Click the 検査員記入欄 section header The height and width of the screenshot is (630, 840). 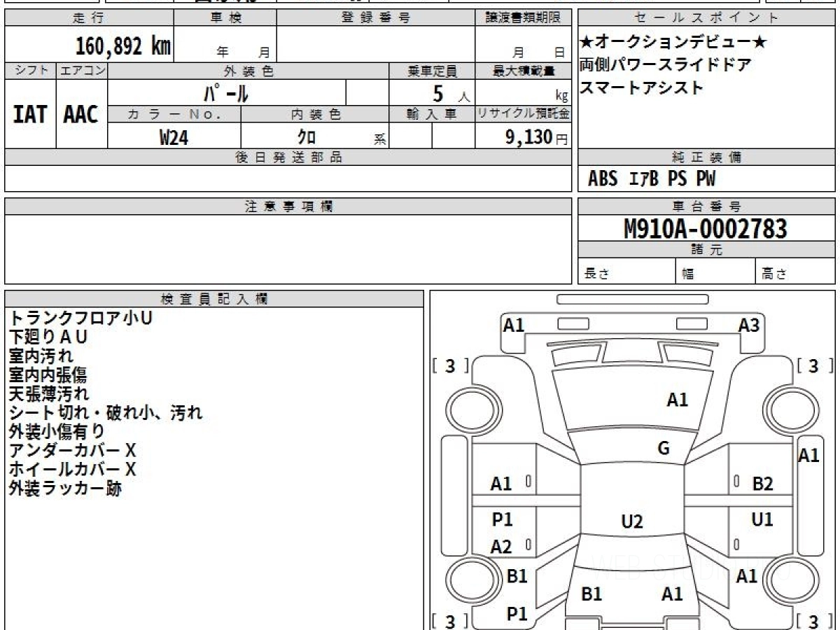click(214, 299)
